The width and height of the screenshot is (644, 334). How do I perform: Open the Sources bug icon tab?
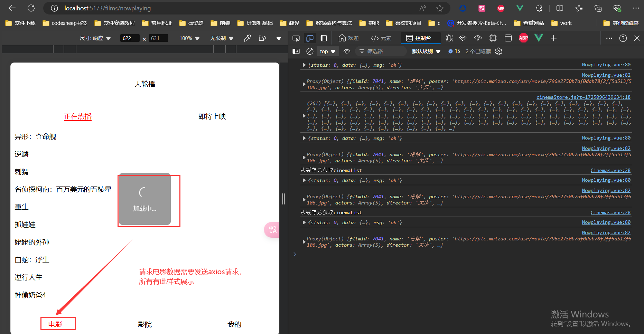pyautogui.click(x=449, y=38)
